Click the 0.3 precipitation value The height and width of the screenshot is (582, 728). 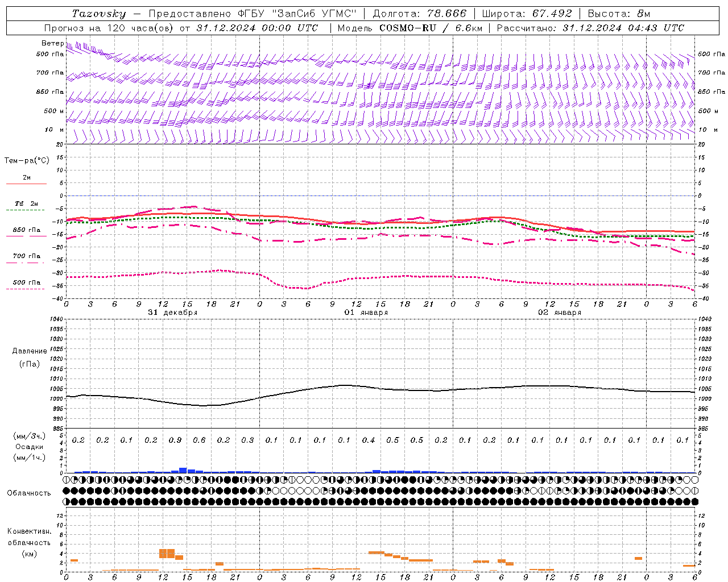tap(247, 440)
